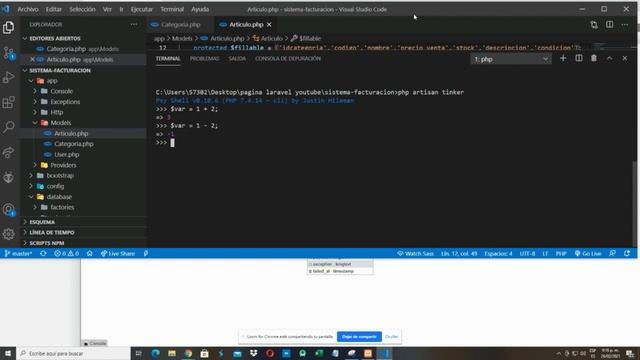Collapse the Editores Abiertos section

click(x=54, y=38)
